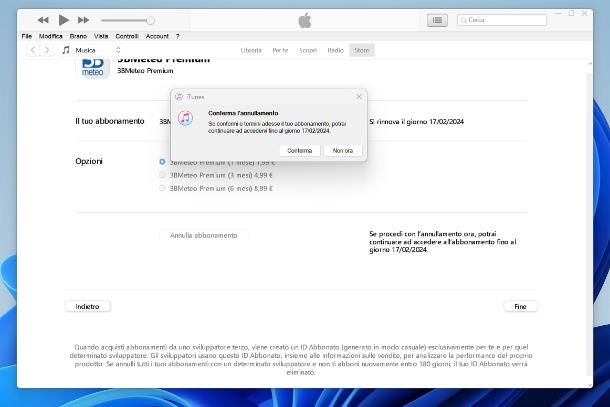Click the iTunes icon in the dialog
This screenshot has width=610, height=407.
click(185, 118)
